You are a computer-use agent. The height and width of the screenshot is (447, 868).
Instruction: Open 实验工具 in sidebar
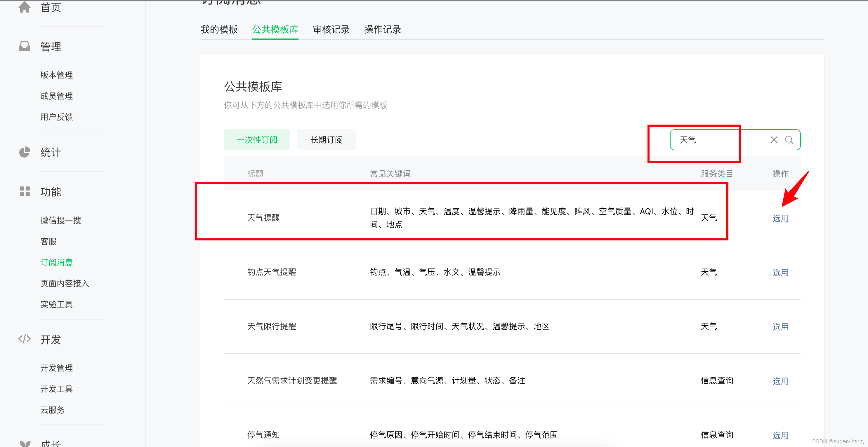pyautogui.click(x=57, y=304)
